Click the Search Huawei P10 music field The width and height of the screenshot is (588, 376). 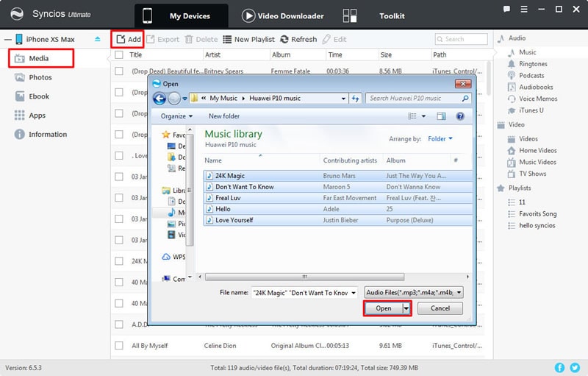[x=418, y=99]
